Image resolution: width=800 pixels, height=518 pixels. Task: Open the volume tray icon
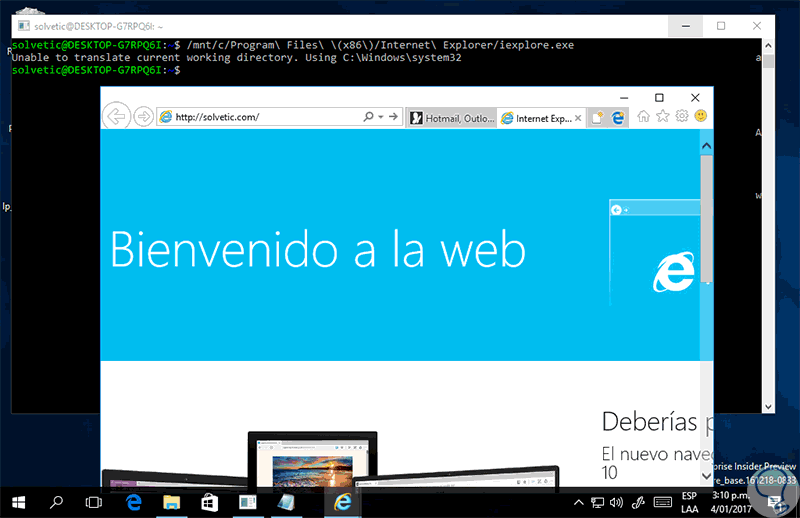[x=616, y=503]
